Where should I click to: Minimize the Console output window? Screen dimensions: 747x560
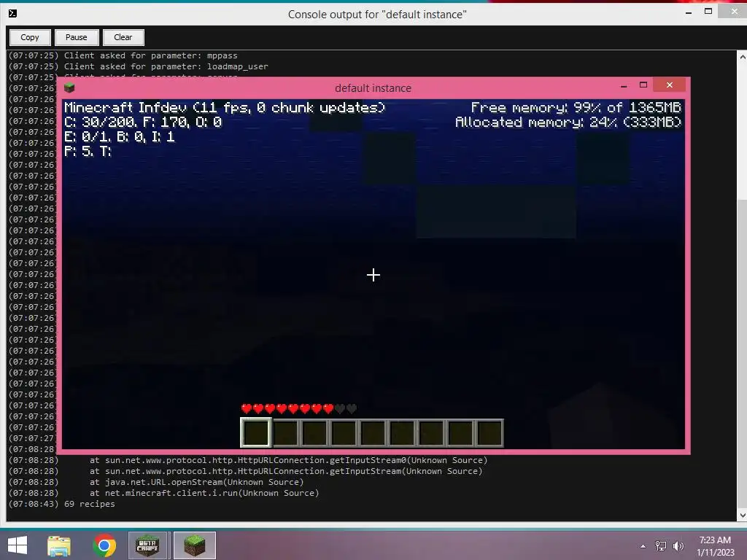(689, 12)
